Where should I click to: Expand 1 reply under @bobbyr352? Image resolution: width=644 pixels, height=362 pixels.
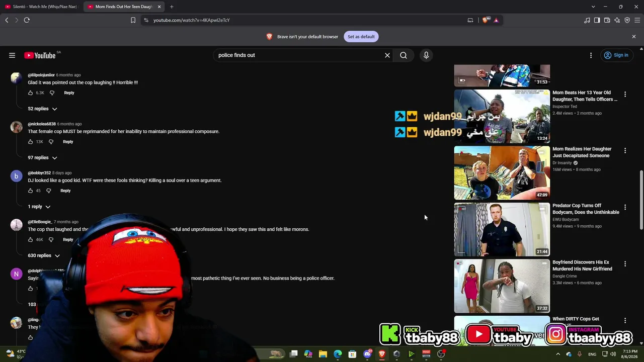39,207
